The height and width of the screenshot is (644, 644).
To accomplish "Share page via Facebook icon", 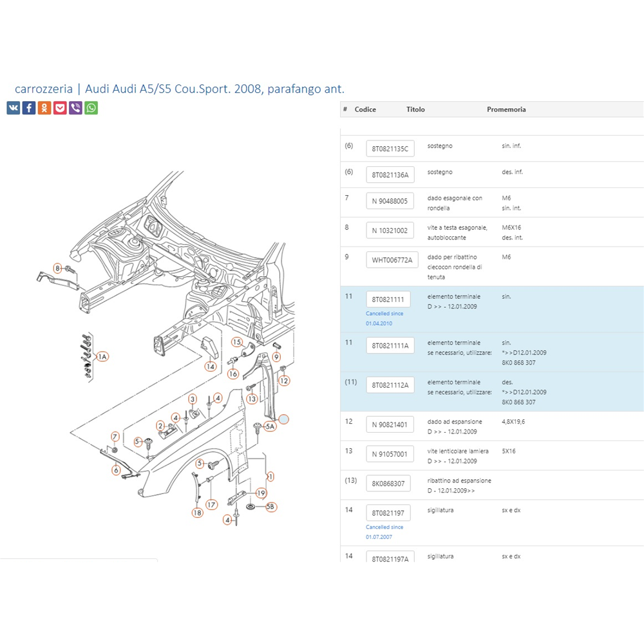I will pos(29,108).
